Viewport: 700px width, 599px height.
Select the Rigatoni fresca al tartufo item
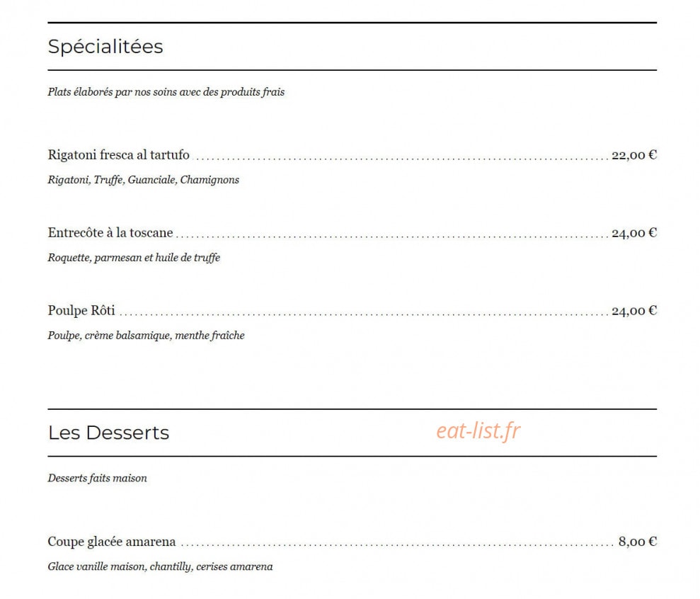(119, 154)
